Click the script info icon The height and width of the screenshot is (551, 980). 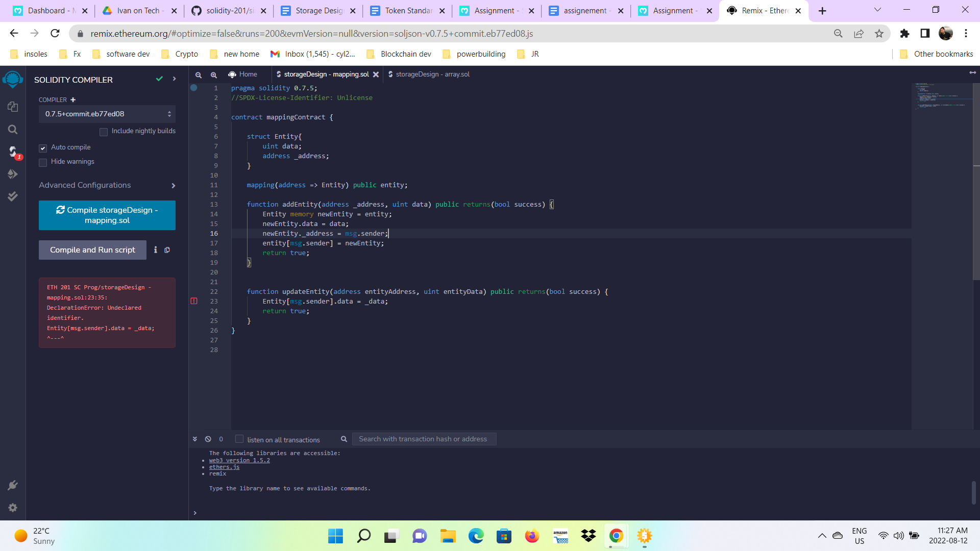click(156, 250)
